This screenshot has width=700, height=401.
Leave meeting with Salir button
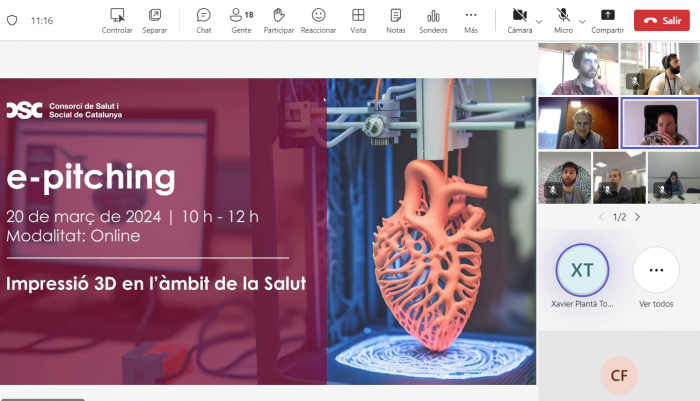coord(662,20)
